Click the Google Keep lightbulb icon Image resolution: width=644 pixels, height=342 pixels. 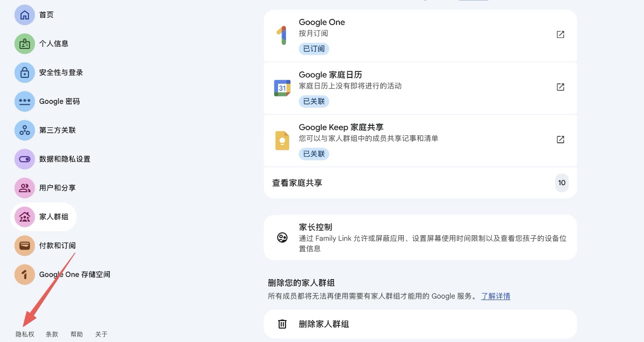tap(282, 140)
